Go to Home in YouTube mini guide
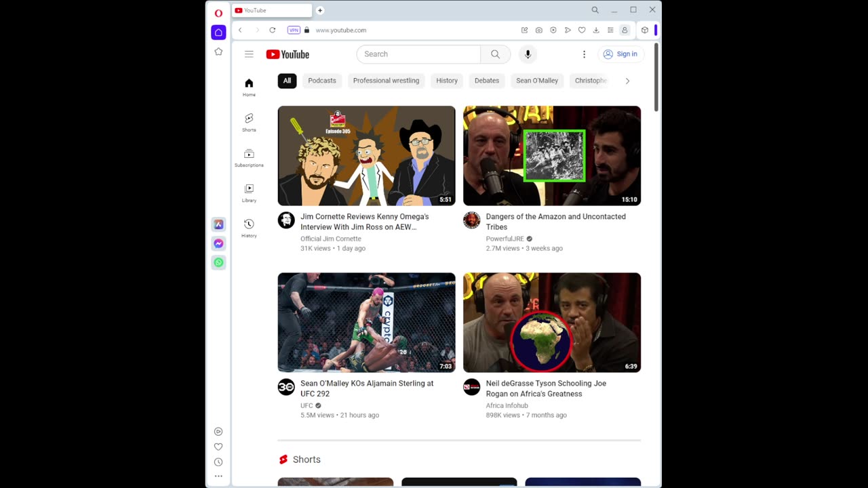Screen dimensions: 868x488 point(249,87)
